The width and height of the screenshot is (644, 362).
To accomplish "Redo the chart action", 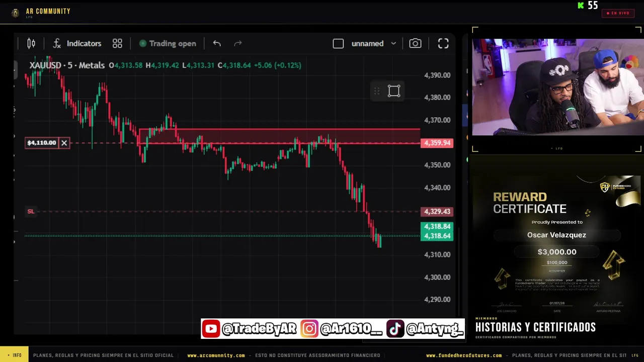I will point(238,44).
